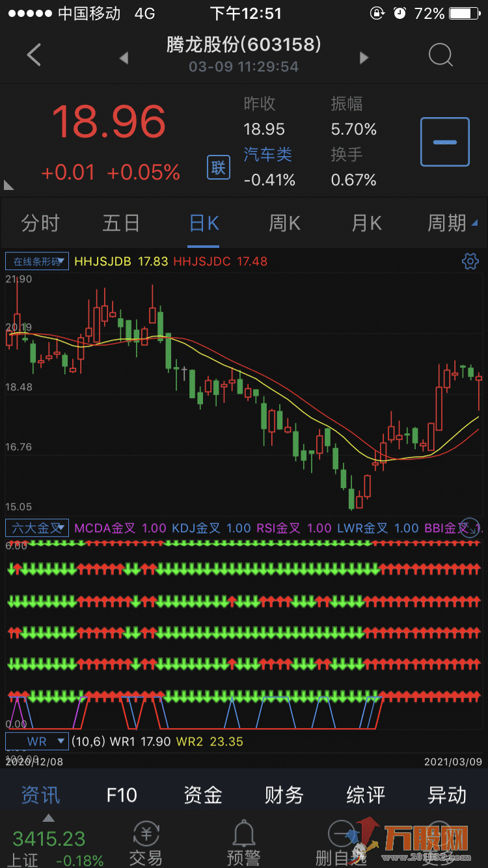Tap 删自选 remove-favorite icon

pos(341,843)
